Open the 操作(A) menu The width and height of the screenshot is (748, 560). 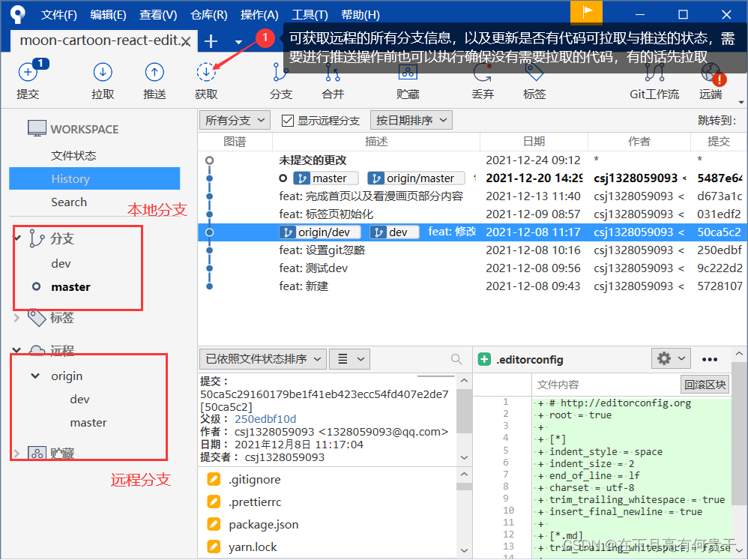pos(259,15)
